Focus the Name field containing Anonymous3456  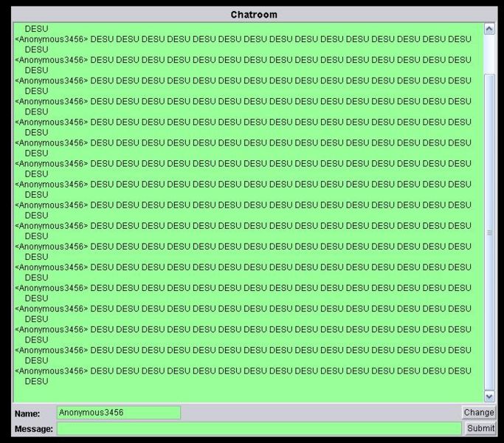pos(119,413)
